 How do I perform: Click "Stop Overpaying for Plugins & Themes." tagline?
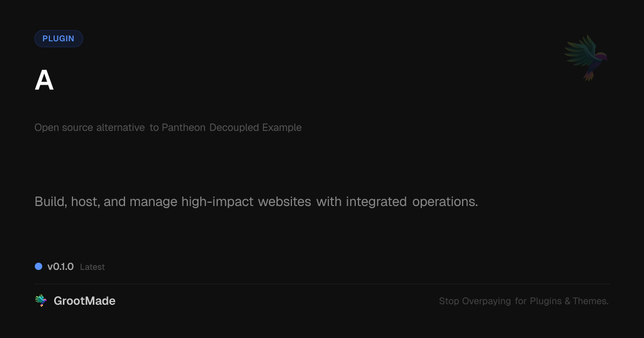(524, 301)
